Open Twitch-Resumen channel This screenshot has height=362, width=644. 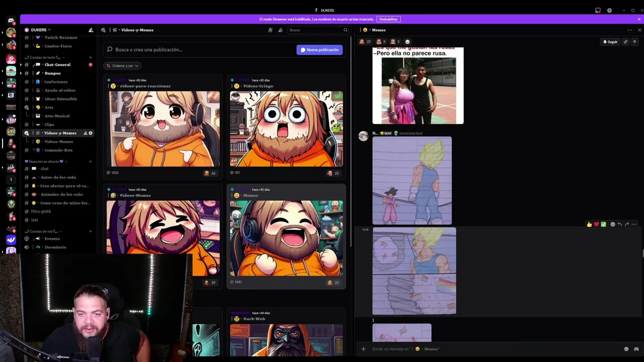pyautogui.click(x=58, y=38)
